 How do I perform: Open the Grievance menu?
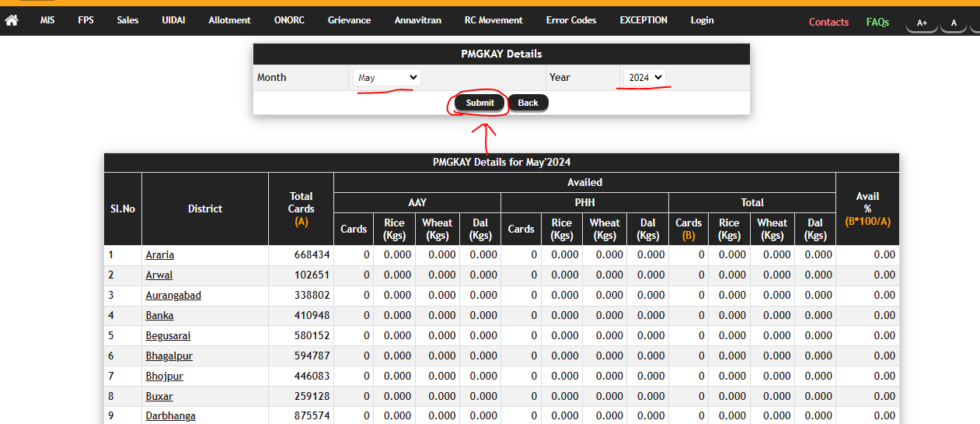(349, 20)
